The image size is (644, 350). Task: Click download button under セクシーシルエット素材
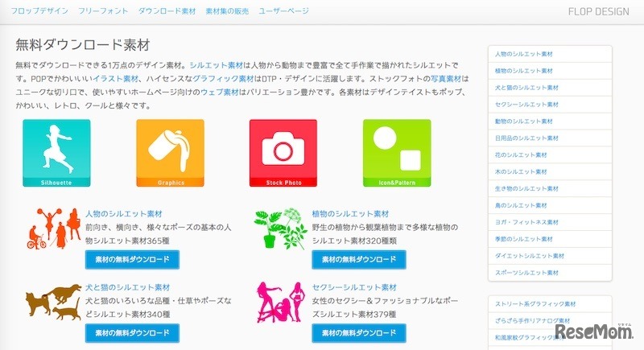(x=359, y=333)
